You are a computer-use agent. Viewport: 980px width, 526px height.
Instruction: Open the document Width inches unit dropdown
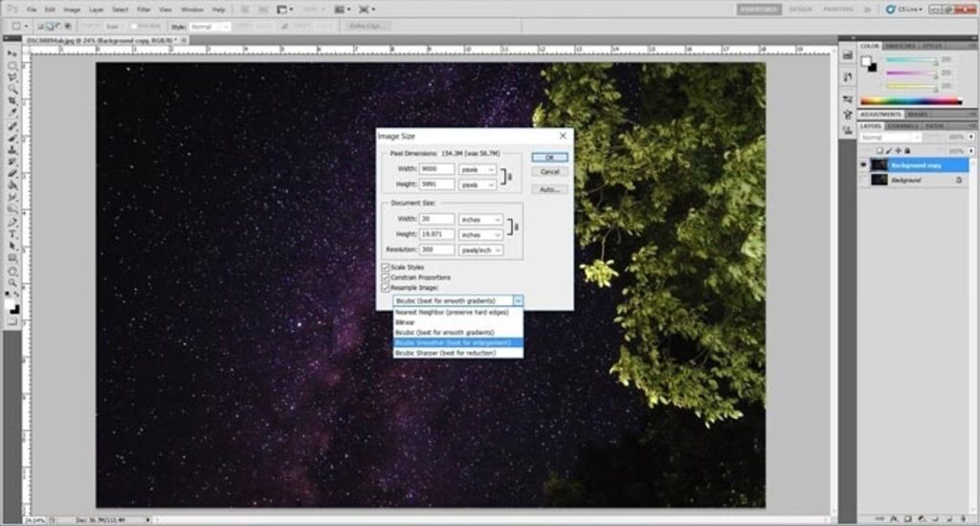(480, 219)
